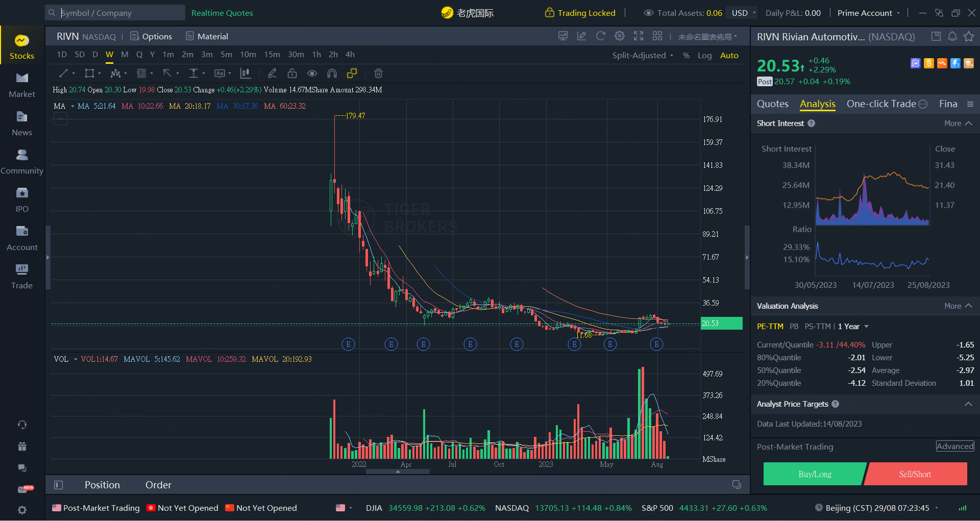Select the PB valuation tab
Screen dimensions: 980x521
[794, 327]
